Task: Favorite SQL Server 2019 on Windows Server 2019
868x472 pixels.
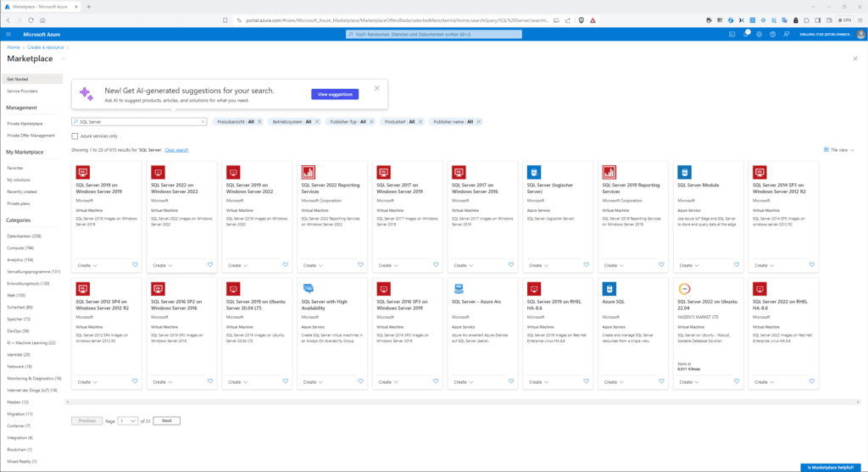Action: click(x=135, y=265)
